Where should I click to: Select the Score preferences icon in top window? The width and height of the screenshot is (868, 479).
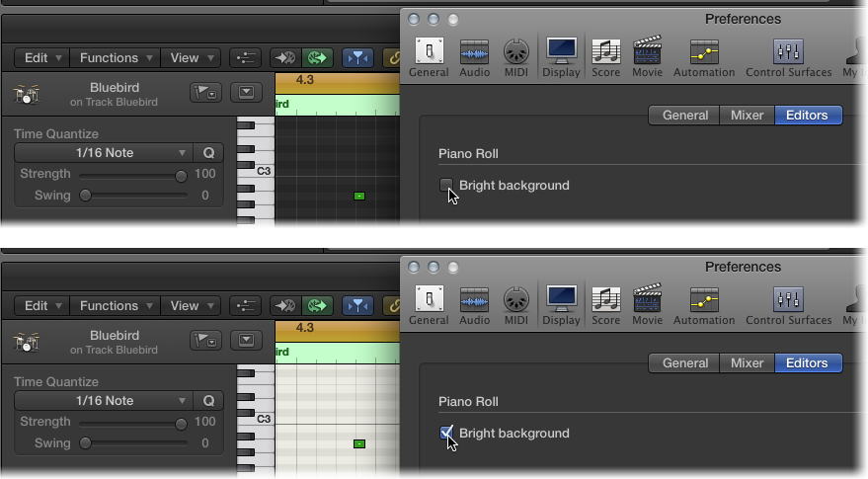point(605,57)
